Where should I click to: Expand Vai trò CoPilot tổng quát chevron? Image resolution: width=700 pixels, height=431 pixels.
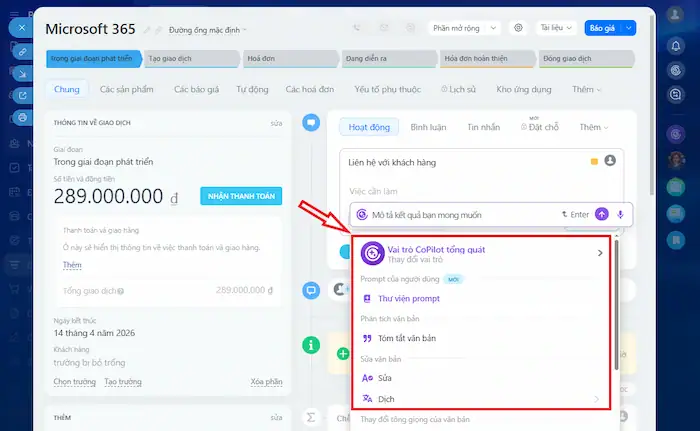click(x=600, y=253)
